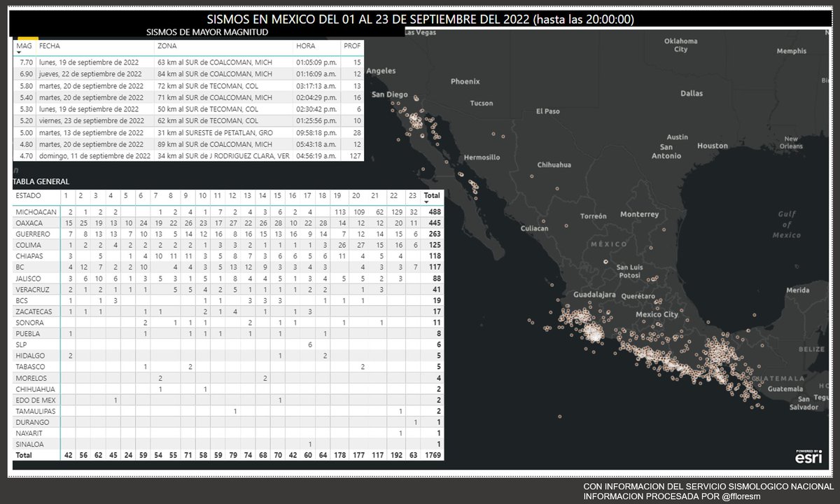Sort the top table by HORA column

(306, 45)
